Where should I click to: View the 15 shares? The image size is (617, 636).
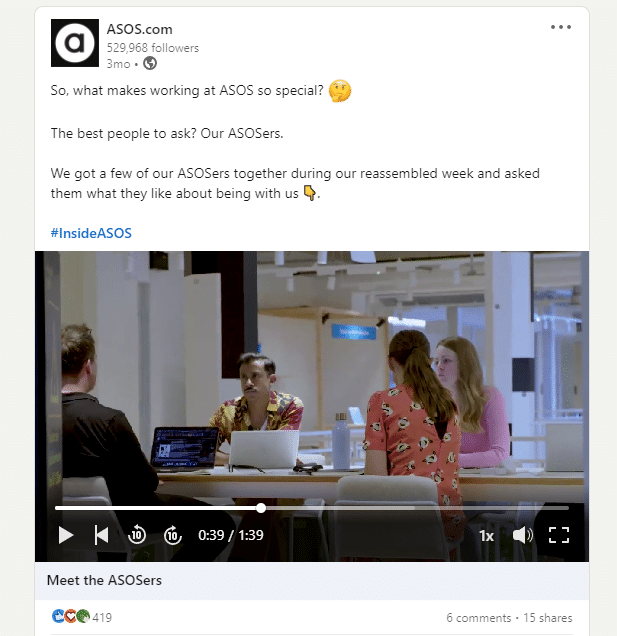[x=548, y=618]
